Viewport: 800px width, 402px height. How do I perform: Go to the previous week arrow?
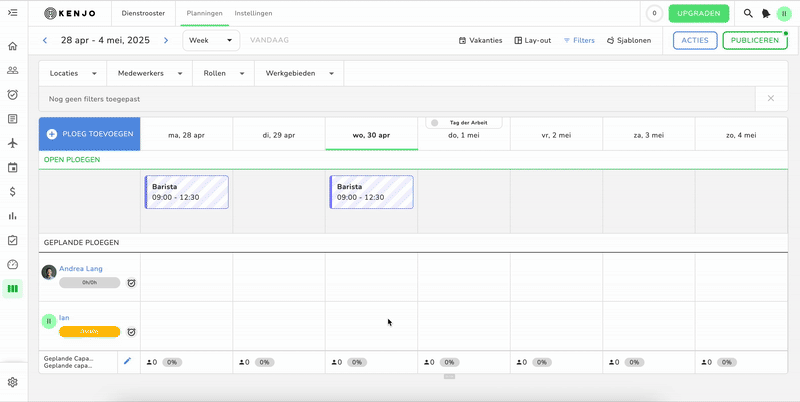45,40
